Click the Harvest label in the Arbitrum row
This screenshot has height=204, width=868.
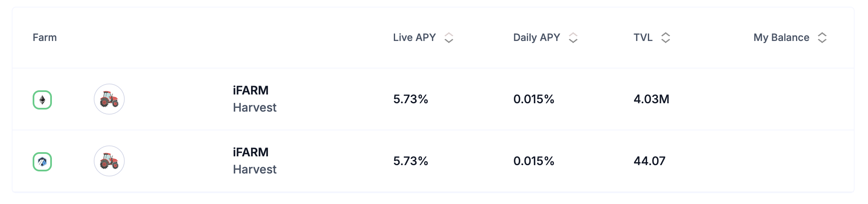pyautogui.click(x=254, y=170)
